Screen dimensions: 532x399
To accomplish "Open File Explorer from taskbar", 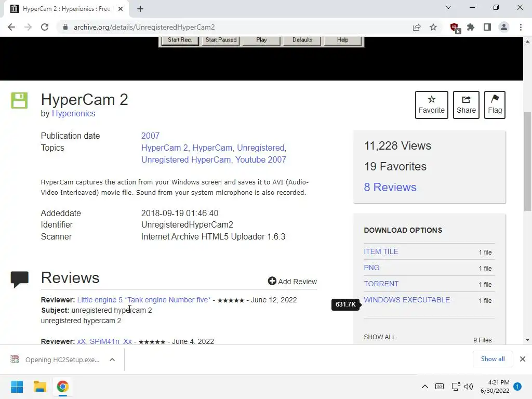I will [x=39, y=387].
